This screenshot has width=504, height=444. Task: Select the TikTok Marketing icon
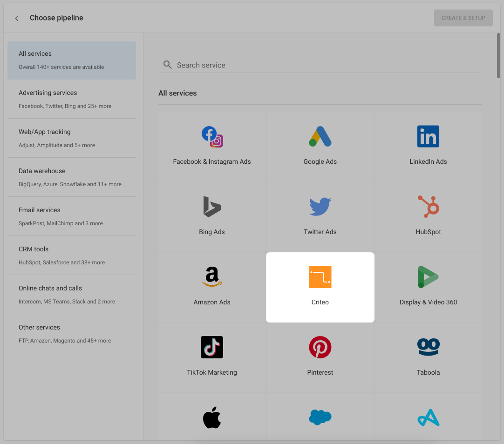point(212,347)
